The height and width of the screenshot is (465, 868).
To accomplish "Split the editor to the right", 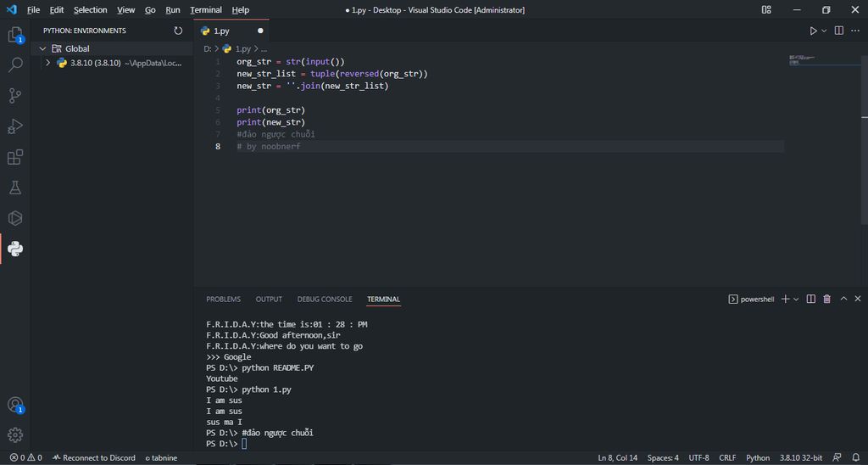I will [839, 31].
